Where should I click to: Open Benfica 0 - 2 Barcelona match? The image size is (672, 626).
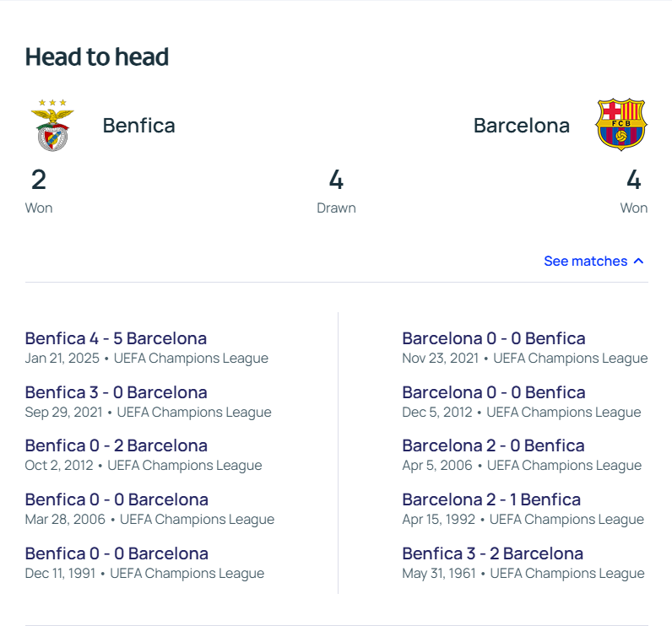coord(117,445)
